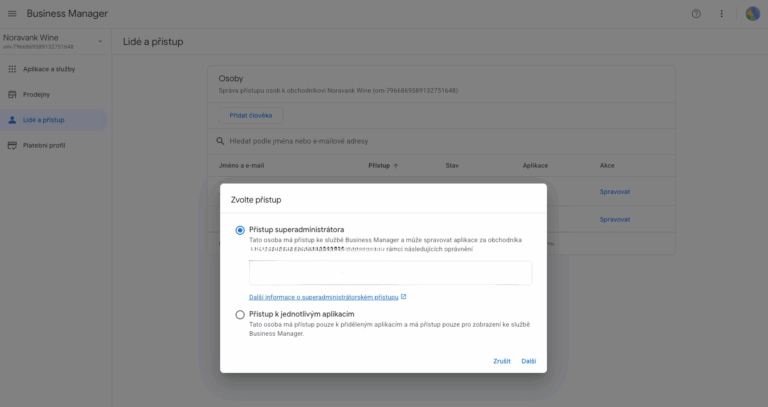Screen dimensions: 768x407
Task: Expand the Noravank Wine account dropdown
Action: [100, 42]
